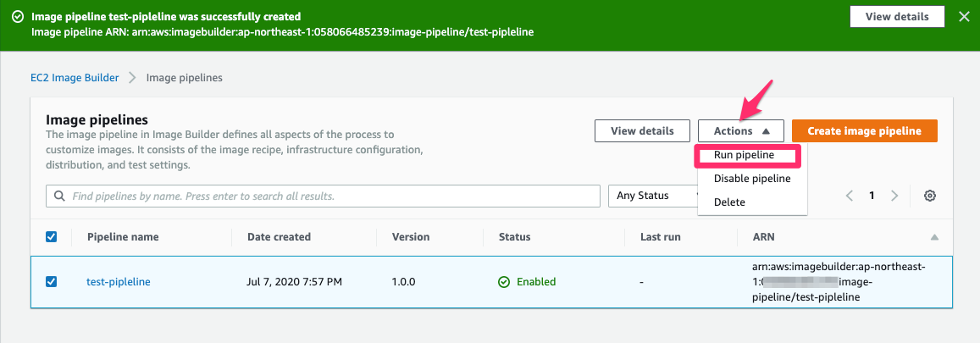Click the search magnifier icon
The image size is (980, 343).
60,196
